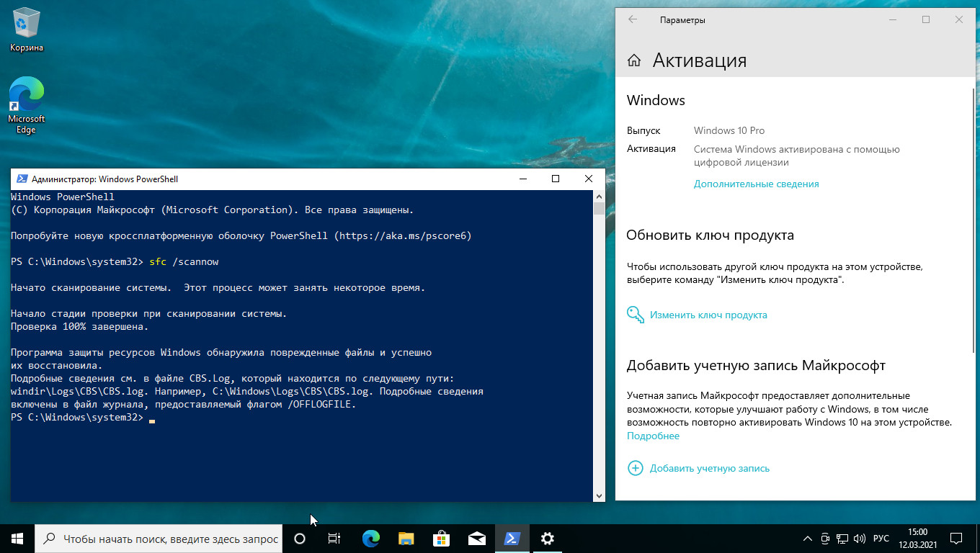Click the key icon beside change product key

[636, 315]
